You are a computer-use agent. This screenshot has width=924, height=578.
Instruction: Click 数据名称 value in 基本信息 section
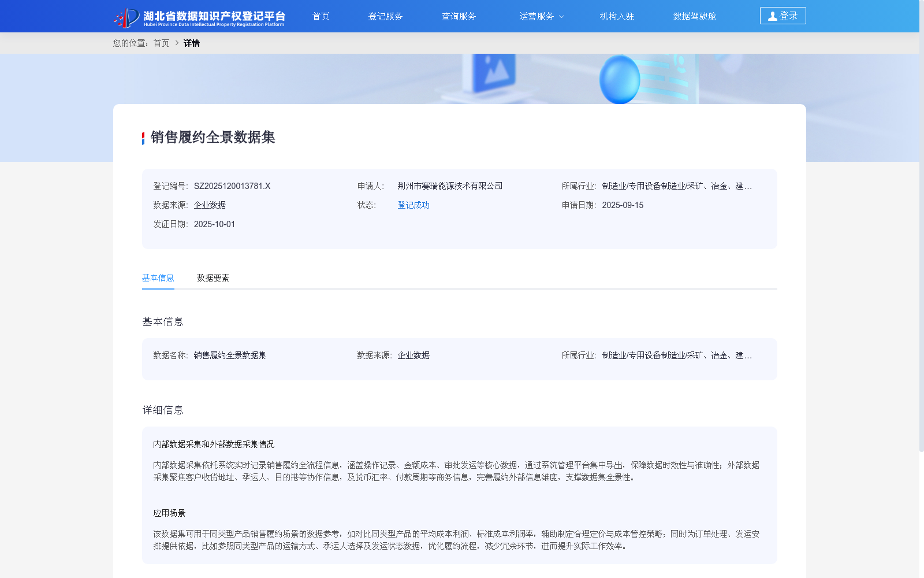(x=230, y=355)
